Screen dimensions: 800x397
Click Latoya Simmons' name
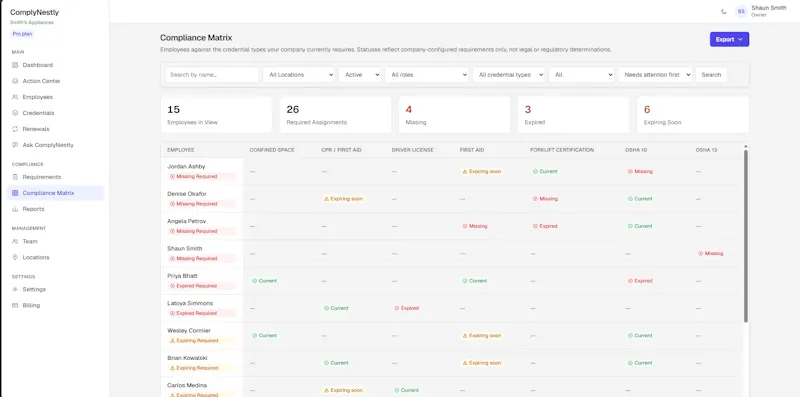click(x=190, y=303)
